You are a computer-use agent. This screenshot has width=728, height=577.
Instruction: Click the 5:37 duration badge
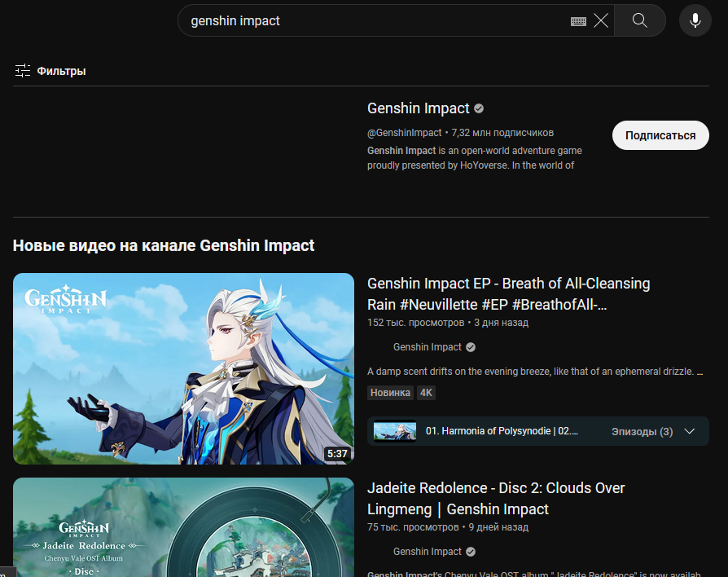click(337, 453)
